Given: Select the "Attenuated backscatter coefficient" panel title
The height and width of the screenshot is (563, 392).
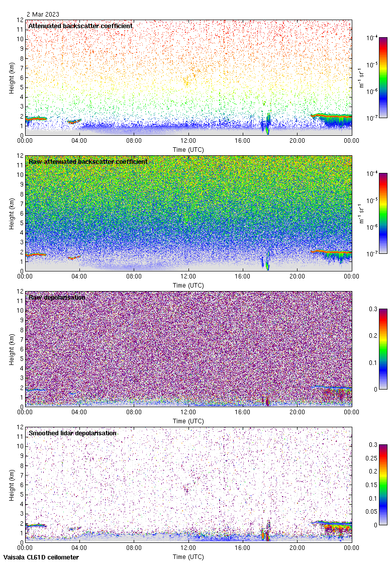Looking at the screenshot, I should click(x=80, y=26).
